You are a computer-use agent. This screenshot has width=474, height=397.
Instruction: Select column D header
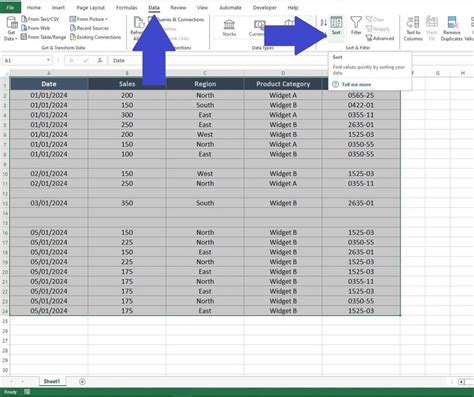[283, 73]
